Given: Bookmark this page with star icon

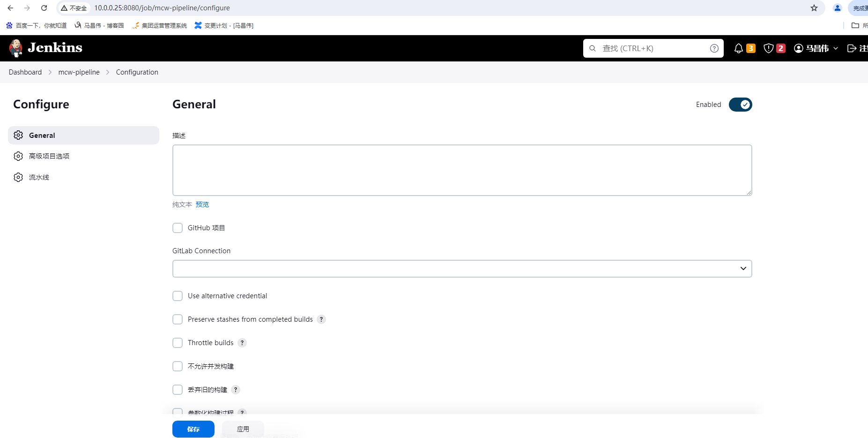Looking at the screenshot, I should pyautogui.click(x=814, y=8).
